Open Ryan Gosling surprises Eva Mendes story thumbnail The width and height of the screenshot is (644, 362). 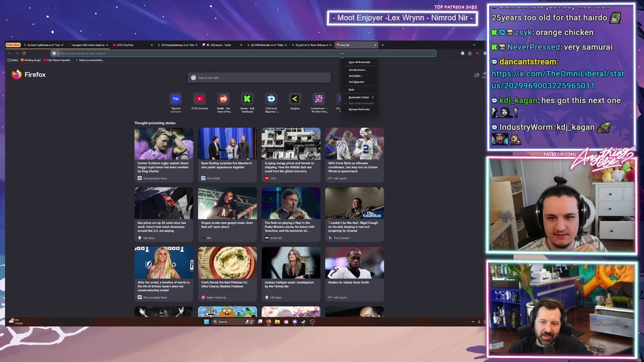[x=227, y=143]
